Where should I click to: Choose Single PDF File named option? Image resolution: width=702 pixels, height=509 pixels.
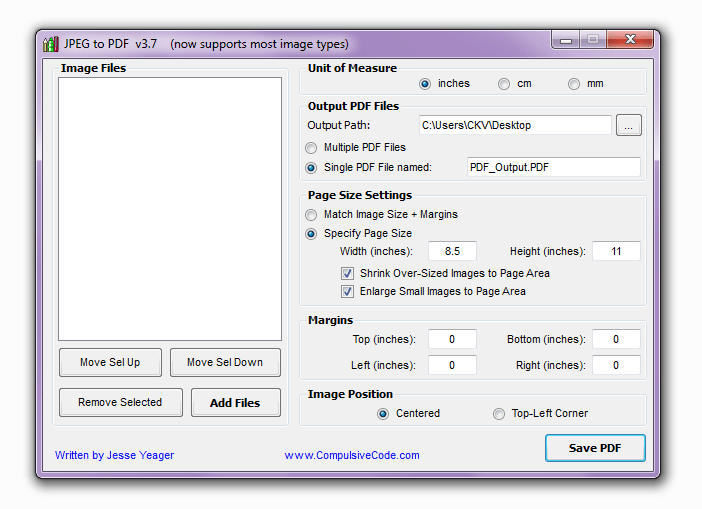(311, 168)
